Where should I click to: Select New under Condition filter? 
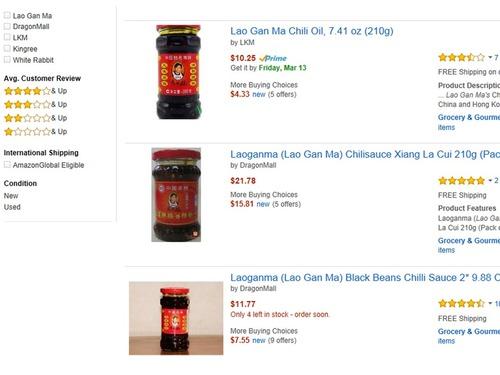tap(11, 196)
